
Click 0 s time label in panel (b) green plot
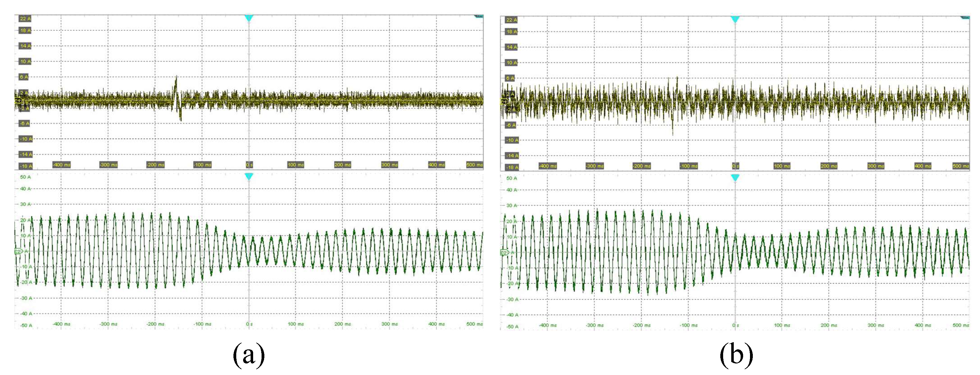pyautogui.click(x=736, y=325)
